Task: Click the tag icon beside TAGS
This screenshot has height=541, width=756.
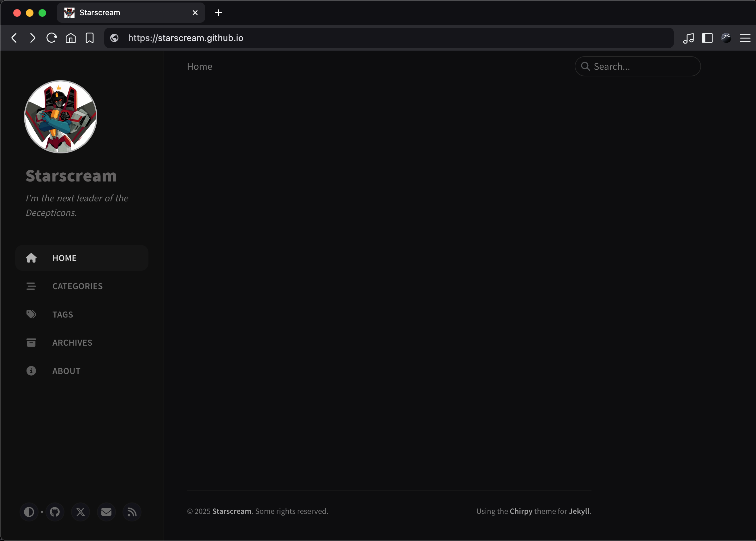Action: coord(31,314)
